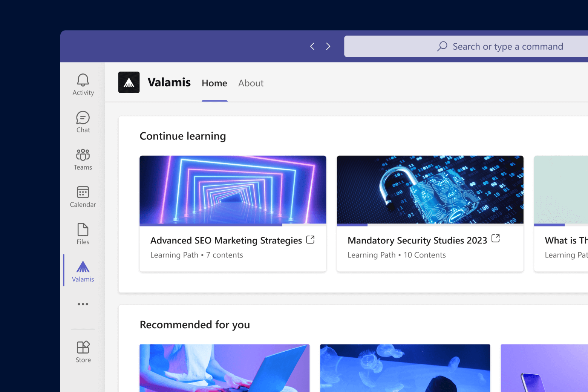This screenshot has height=392, width=588.
Task: Click the 'Continue learning' heading
Action: pos(183,136)
